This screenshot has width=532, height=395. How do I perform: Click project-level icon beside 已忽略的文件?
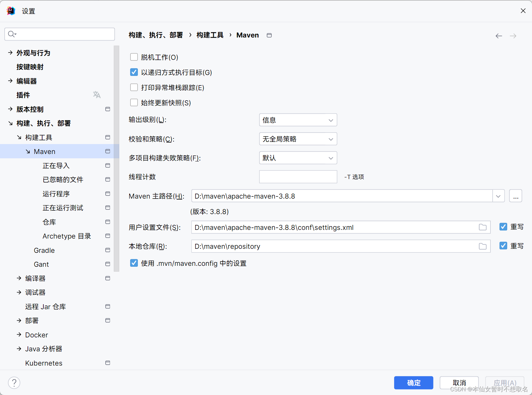click(108, 179)
